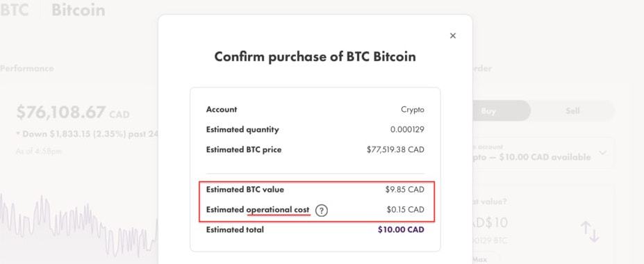Click the underlined operational cost text
Viewport: 644px width, 264px height.
(278, 210)
